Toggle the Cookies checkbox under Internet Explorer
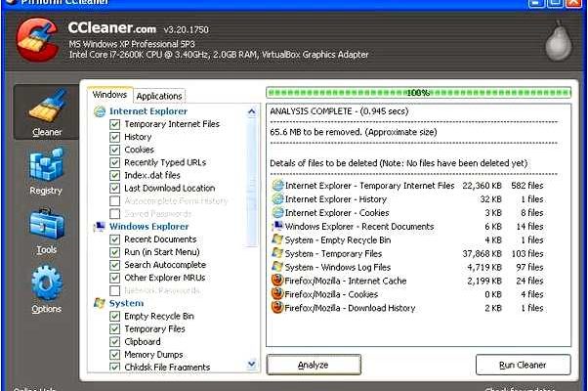588x391 pixels. coord(114,150)
